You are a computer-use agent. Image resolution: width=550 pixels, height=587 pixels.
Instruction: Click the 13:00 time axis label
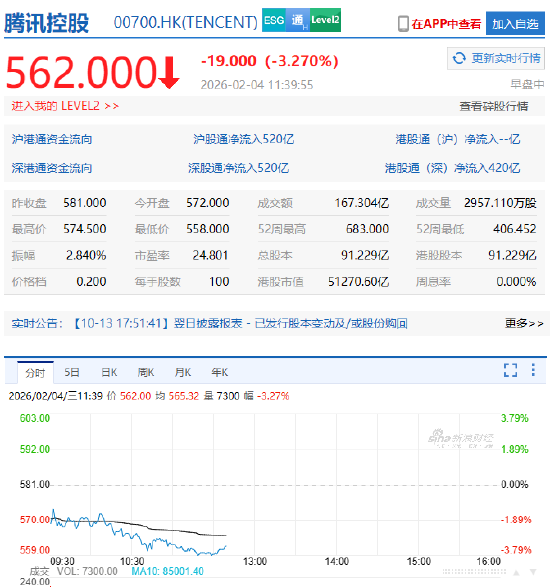click(x=255, y=561)
